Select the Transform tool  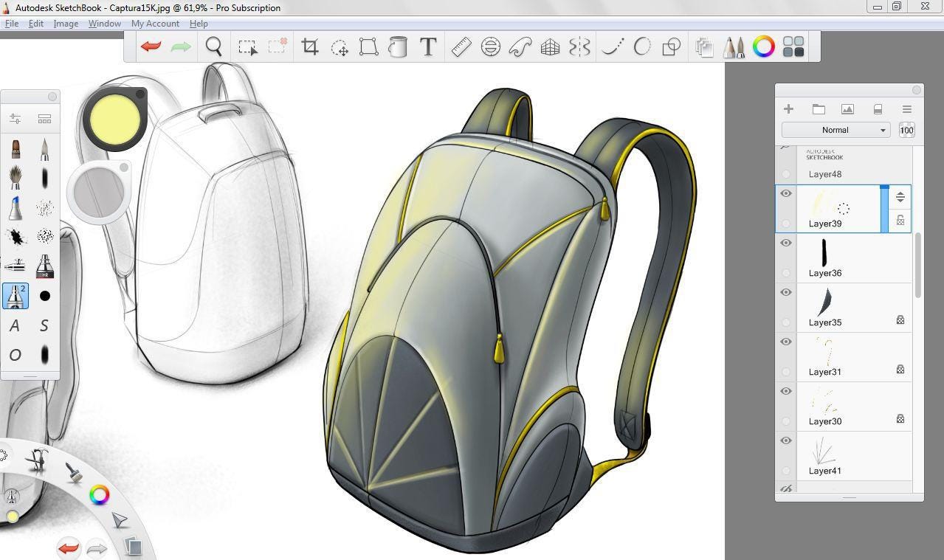[x=368, y=47]
